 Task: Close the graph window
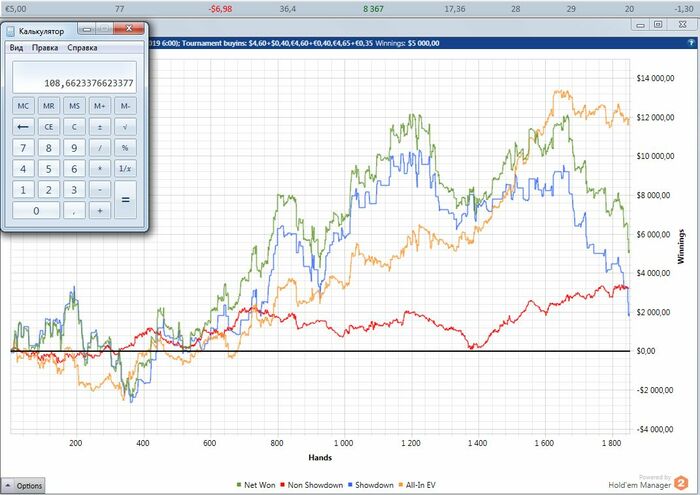pyautogui.click(x=682, y=25)
